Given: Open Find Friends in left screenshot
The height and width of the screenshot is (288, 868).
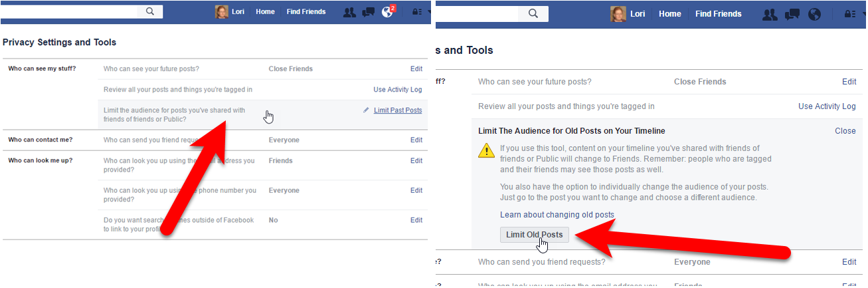Looking at the screenshot, I should pyautogui.click(x=306, y=12).
